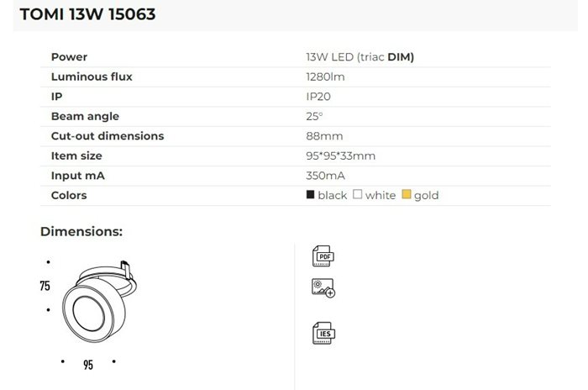Image resolution: width=588 pixels, height=390 pixels.
Task: Download the PDF datasheet icon
Action: [323, 256]
